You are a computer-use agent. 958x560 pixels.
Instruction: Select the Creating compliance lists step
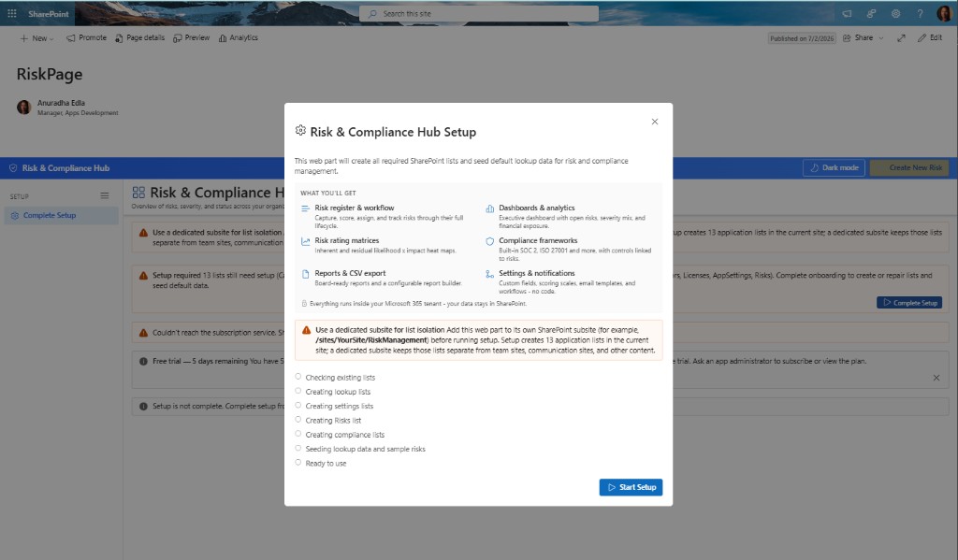[341, 434]
